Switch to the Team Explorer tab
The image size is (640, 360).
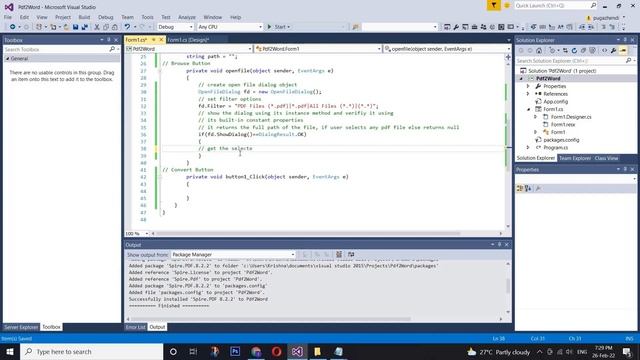tap(575, 158)
